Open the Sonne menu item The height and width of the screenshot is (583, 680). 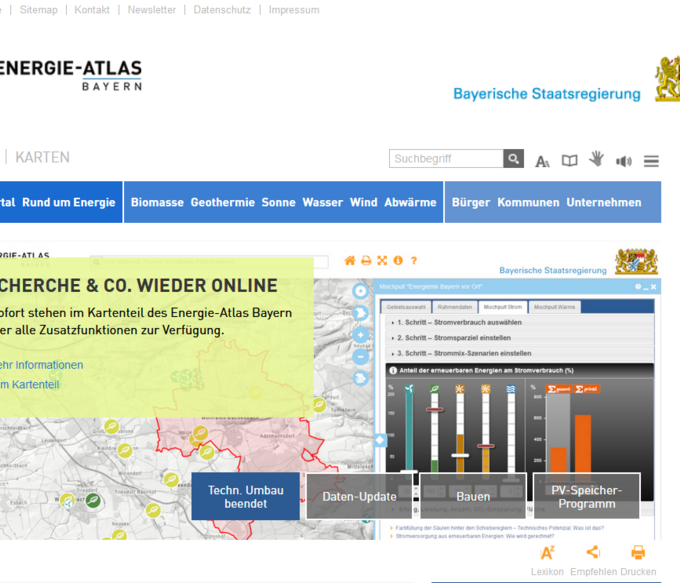pos(278,203)
